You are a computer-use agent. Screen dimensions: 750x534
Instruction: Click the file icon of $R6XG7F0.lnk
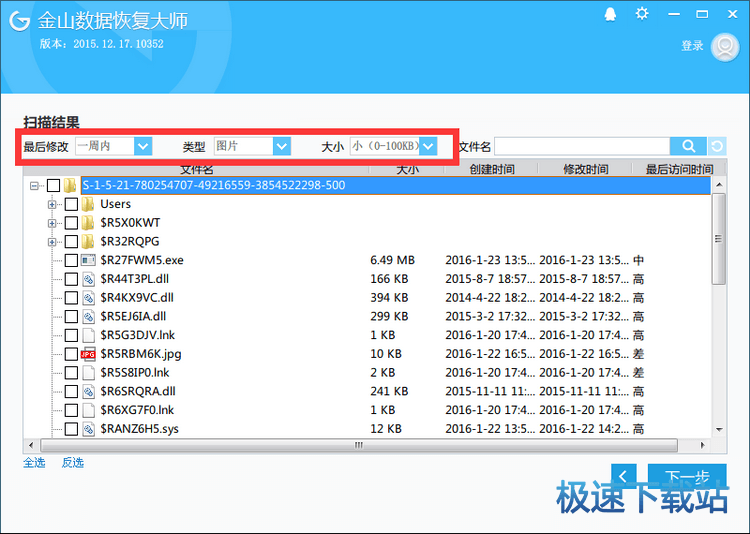pos(88,410)
